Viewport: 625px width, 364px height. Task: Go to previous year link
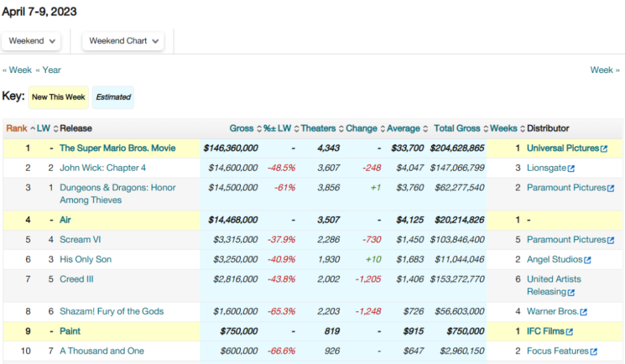(48, 70)
